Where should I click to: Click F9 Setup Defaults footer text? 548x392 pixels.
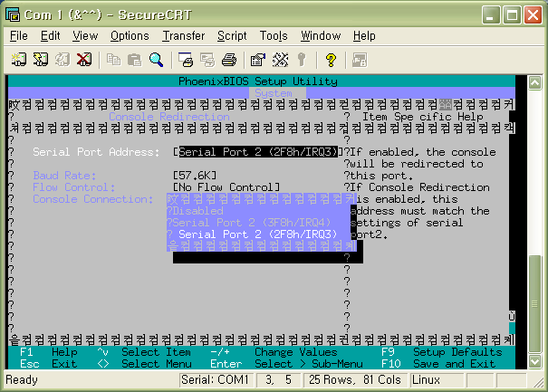coord(442,352)
